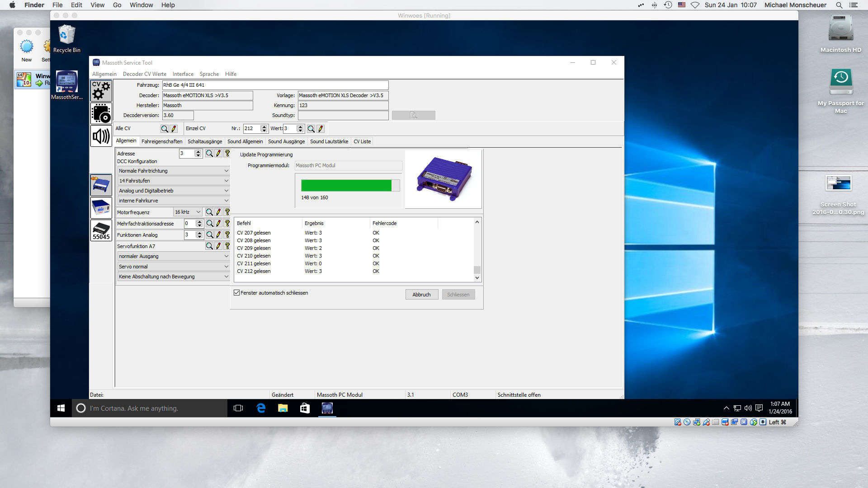Open Task View on the Windows taskbar

(x=238, y=408)
